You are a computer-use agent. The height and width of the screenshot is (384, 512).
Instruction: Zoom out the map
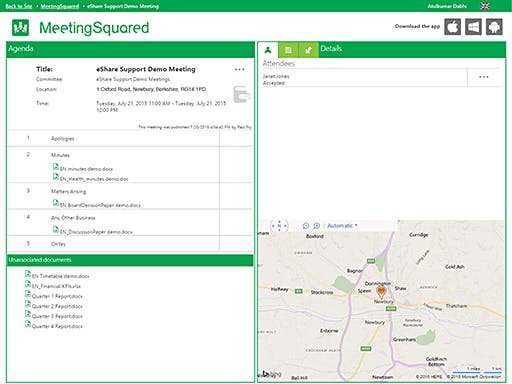click(x=306, y=226)
